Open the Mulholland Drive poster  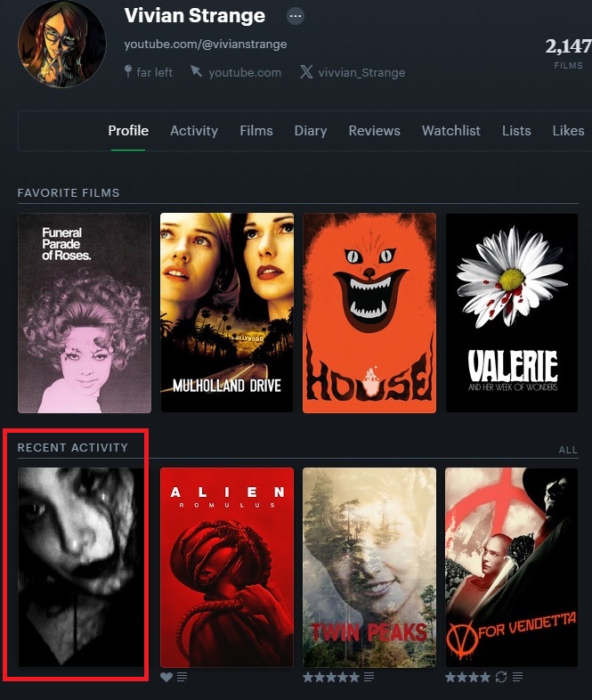[227, 313]
